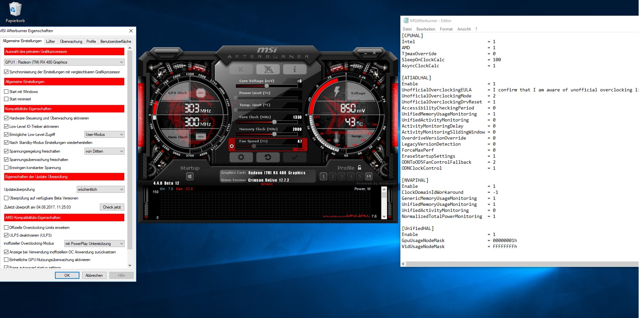Click the Notepad document icon in the title bar

406,20
